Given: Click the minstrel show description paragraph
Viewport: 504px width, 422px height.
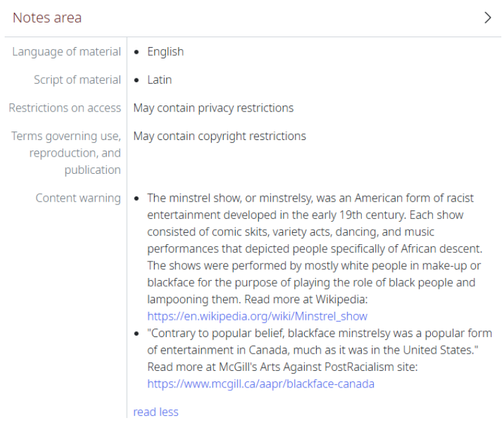Looking at the screenshot, I should [x=315, y=249].
